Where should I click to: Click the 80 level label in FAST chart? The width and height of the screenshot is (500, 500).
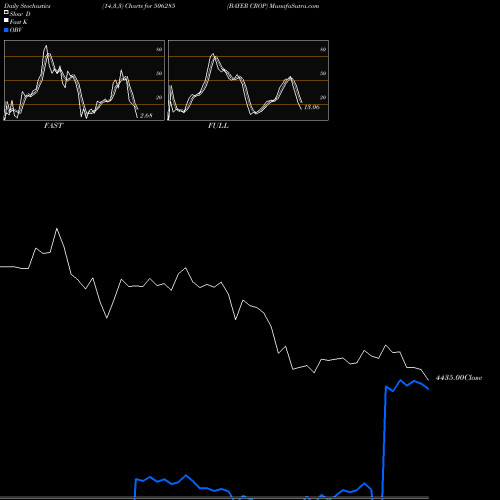click(159, 49)
